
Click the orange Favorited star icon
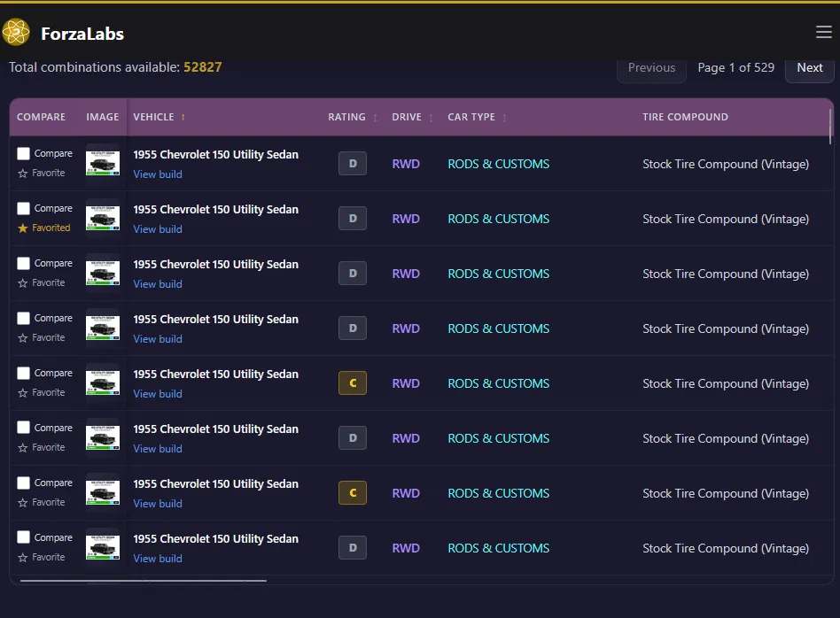pyautogui.click(x=22, y=228)
